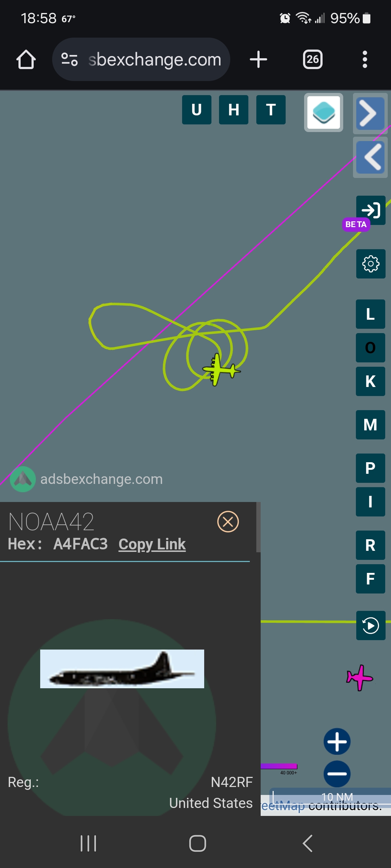The image size is (391, 868).
Task: Open the browser tab switcher showing 26
Action: [x=313, y=59]
